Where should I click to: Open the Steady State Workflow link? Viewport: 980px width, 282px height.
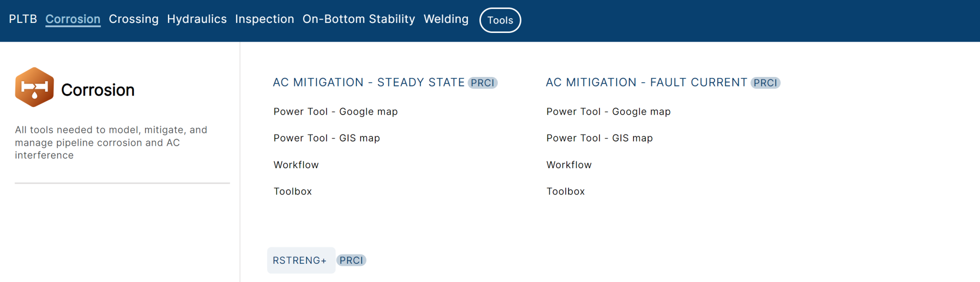tap(296, 165)
